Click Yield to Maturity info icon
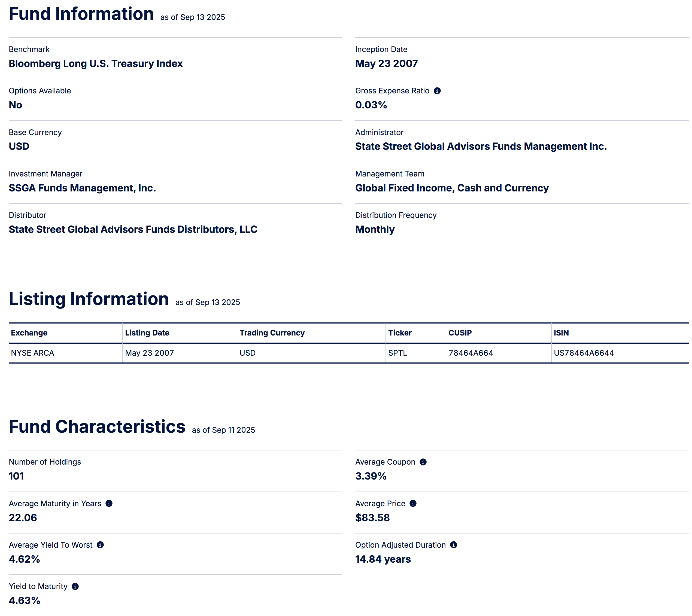 point(75,586)
